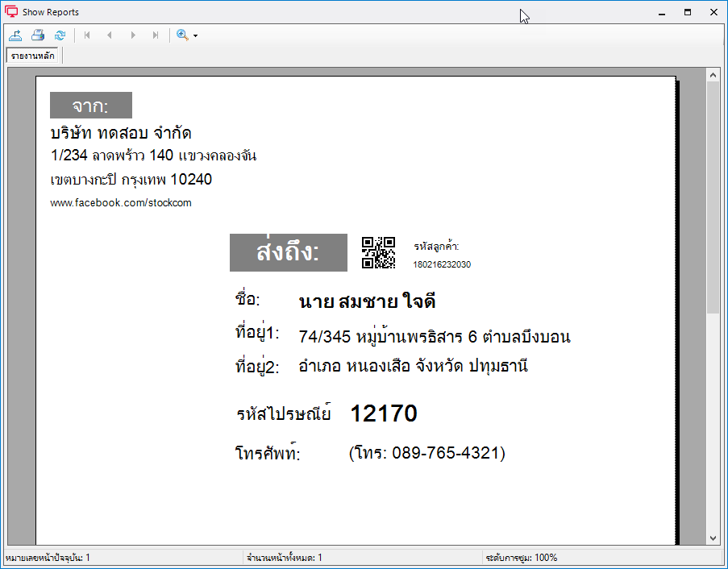The width and height of the screenshot is (728, 569).
Task: Click the magnifier zoom icon
Action: [x=182, y=35]
